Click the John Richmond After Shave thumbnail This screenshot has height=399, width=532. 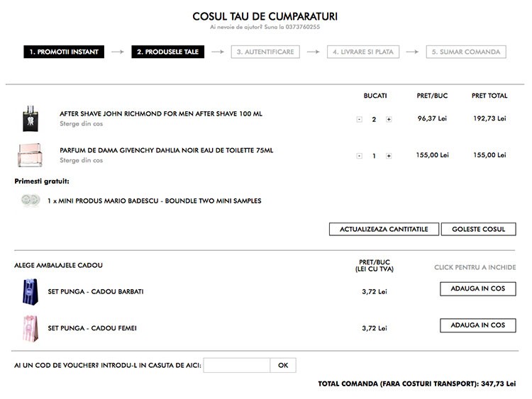(30, 118)
